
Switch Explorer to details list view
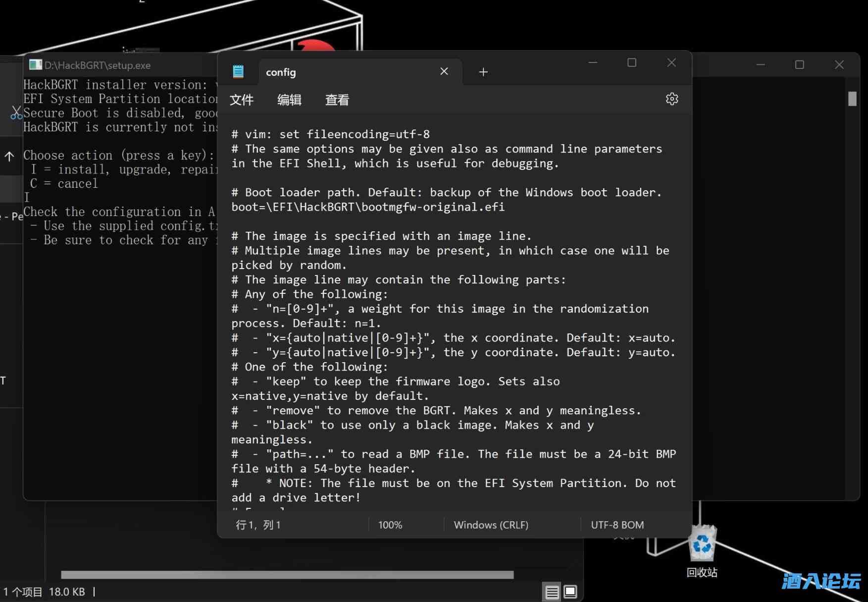click(552, 592)
